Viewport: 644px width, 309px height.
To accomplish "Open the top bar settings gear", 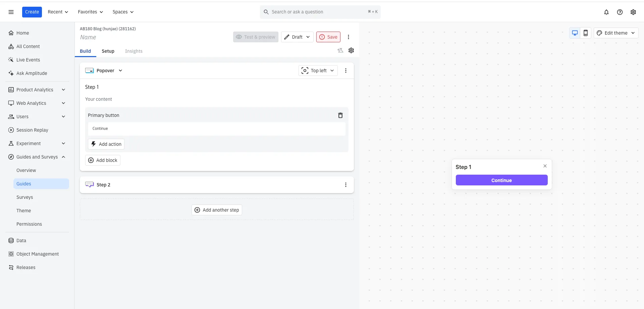I will click(633, 12).
